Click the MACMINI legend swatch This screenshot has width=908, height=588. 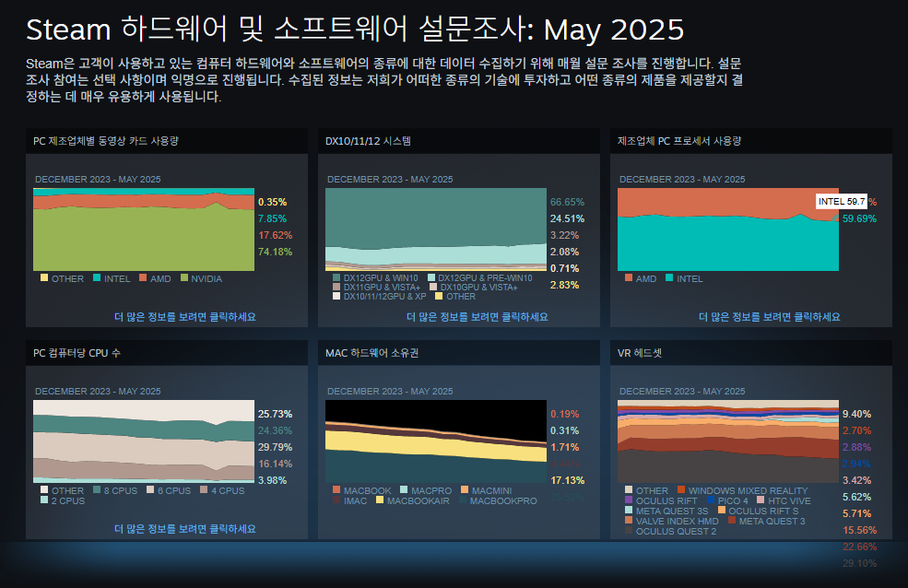click(x=465, y=489)
